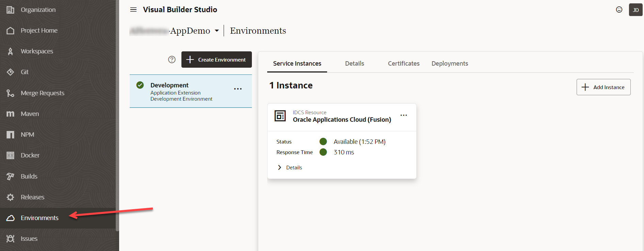Click the Available status green indicator

(x=323, y=141)
